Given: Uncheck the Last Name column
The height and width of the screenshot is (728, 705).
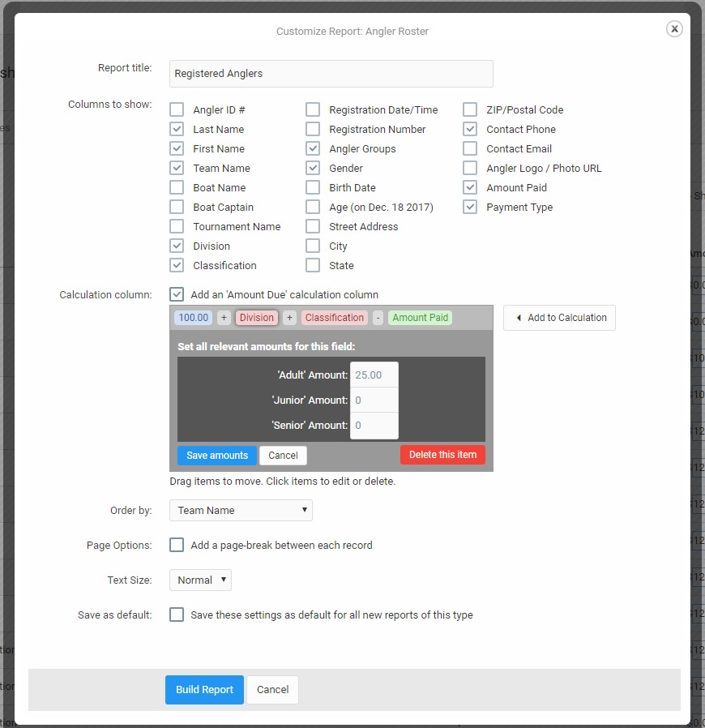Looking at the screenshot, I should (x=177, y=129).
